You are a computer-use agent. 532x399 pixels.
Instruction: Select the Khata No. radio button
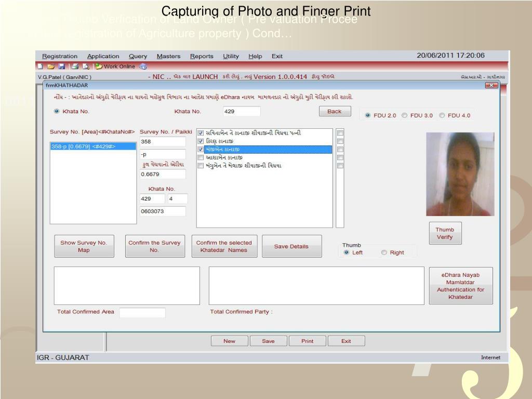pos(57,111)
